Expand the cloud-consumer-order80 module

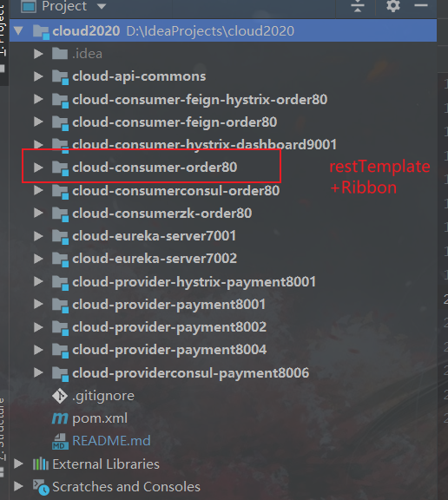click(x=38, y=168)
